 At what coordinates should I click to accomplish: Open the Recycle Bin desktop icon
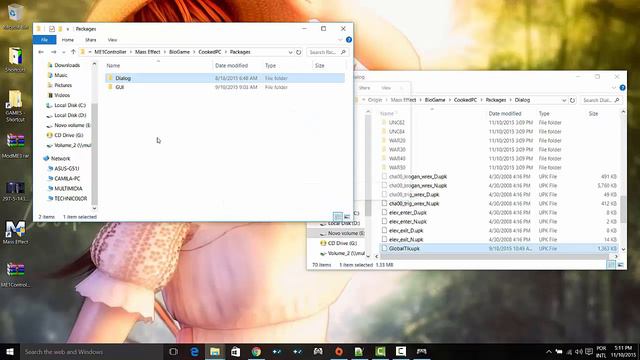pyautogui.click(x=15, y=17)
